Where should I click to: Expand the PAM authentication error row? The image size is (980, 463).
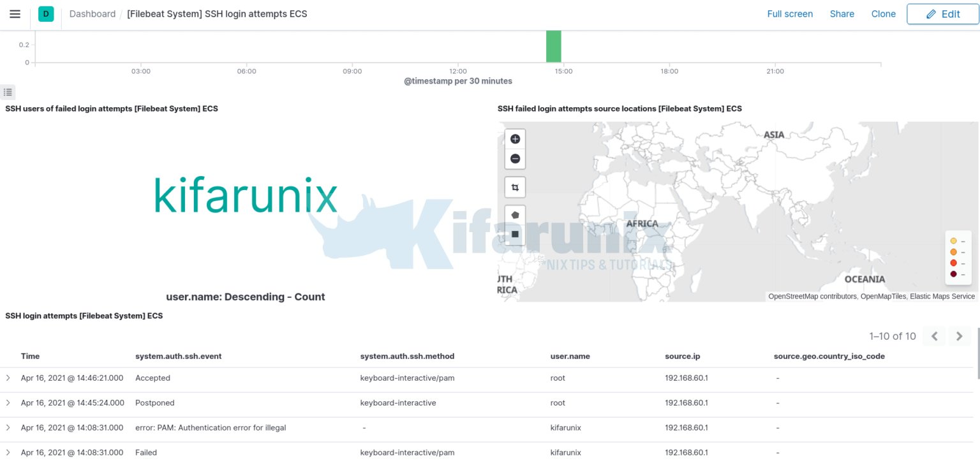tap(8, 427)
